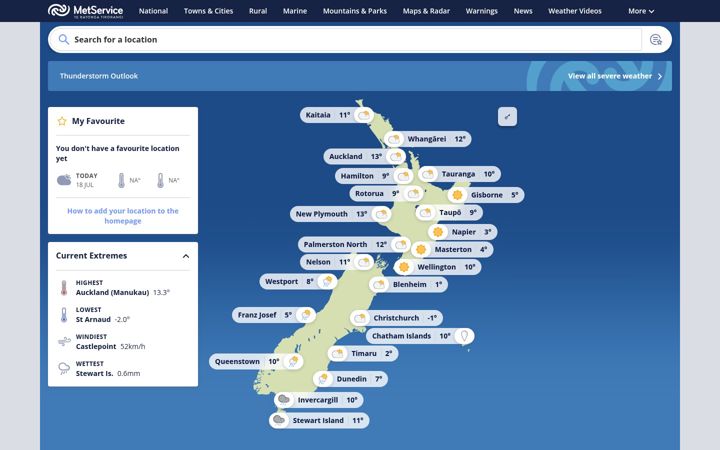Click the MetService logo
The width and height of the screenshot is (720, 450).
click(85, 11)
